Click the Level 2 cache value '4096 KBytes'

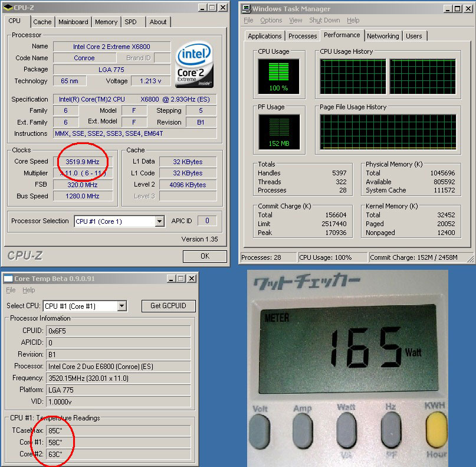[x=188, y=185]
